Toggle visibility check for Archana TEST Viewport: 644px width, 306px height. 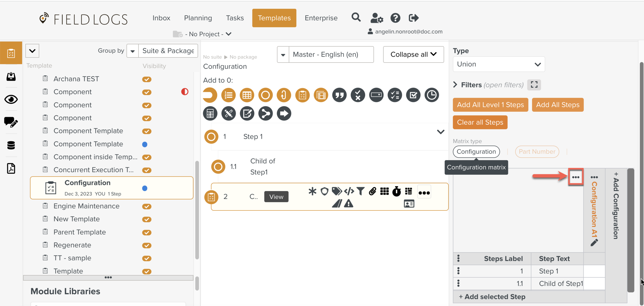tap(147, 79)
